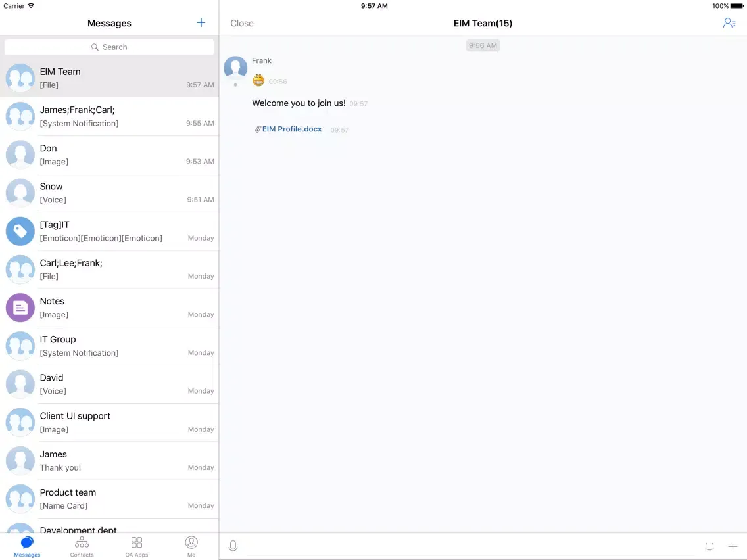This screenshot has width=747, height=560.
Task: Click the message text input field
Action: tap(470, 546)
